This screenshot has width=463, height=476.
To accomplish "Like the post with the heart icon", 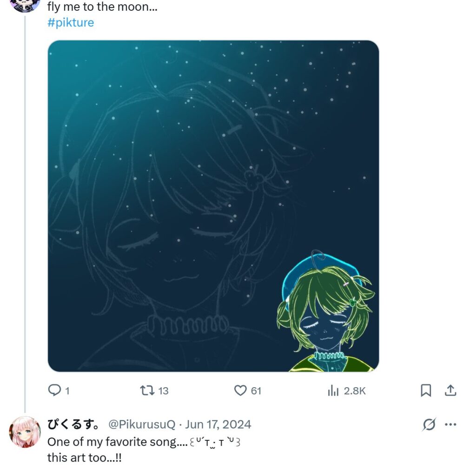I will coord(240,390).
